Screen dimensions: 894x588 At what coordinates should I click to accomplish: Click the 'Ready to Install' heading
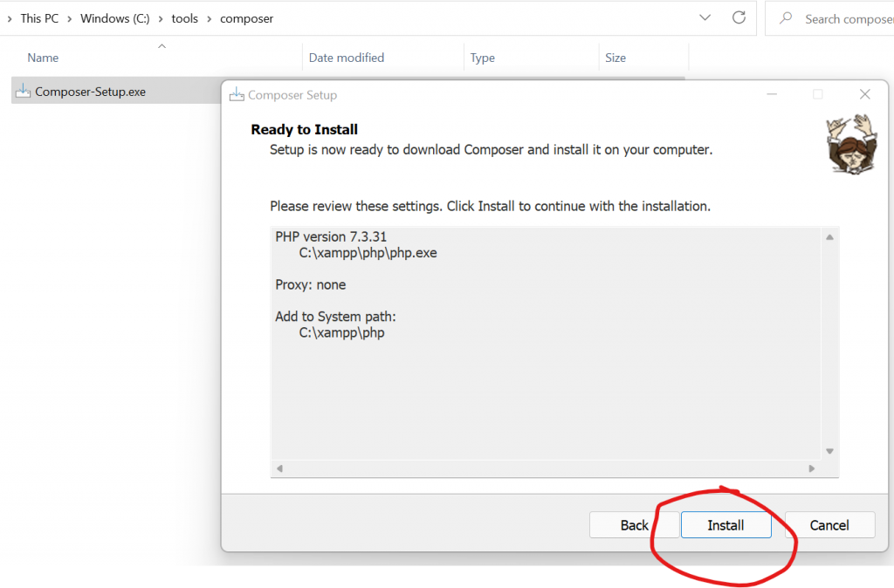click(304, 129)
